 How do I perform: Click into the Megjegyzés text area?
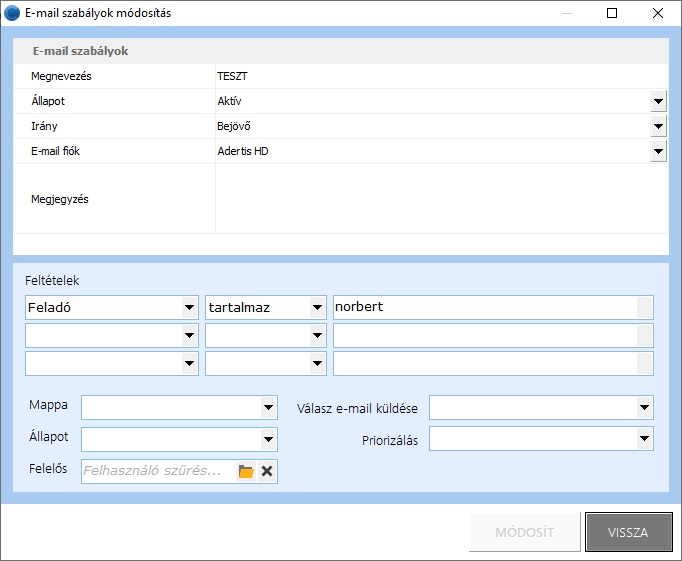[x=440, y=199]
